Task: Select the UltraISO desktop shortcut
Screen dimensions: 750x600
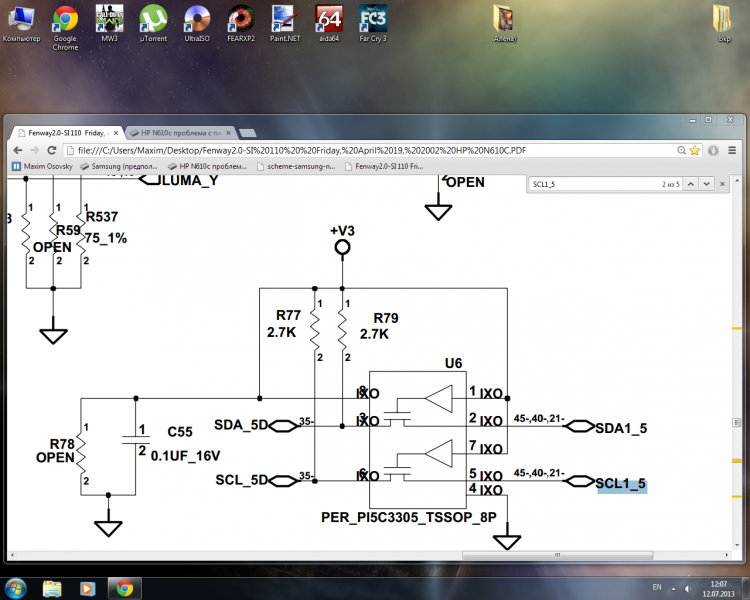Action: tap(197, 25)
